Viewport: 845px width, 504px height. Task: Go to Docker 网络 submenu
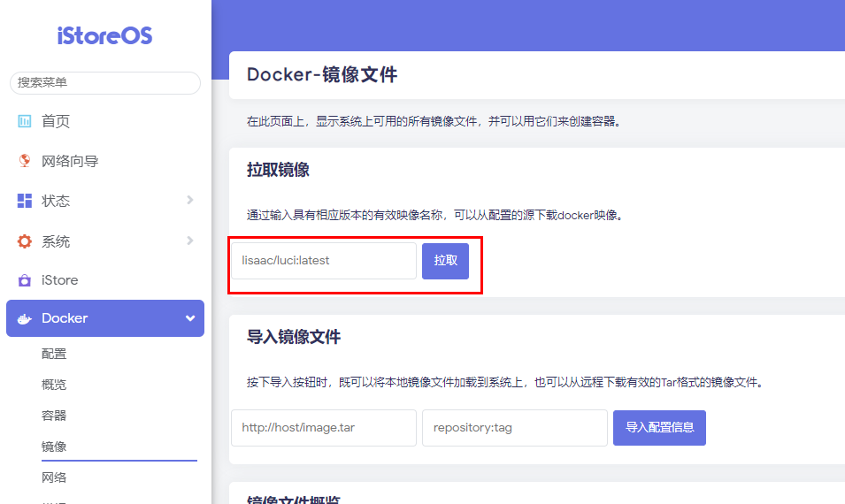point(54,477)
